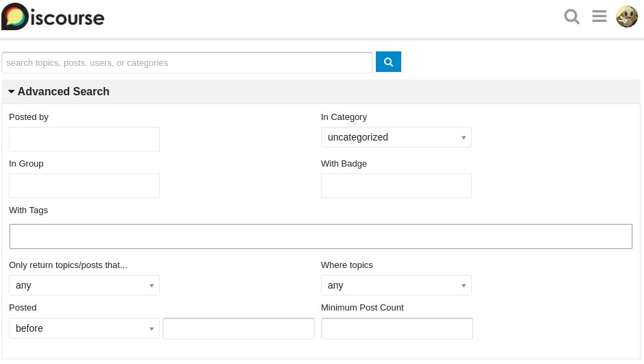Screen dimensions: 644x364
Task: Open the header search magnifier icon
Action: point(571,16)
